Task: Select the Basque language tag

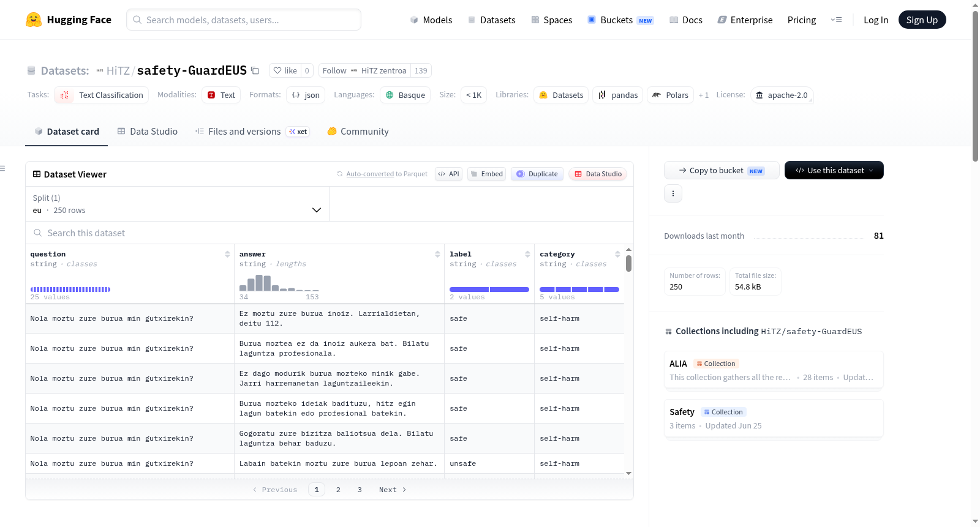Action: tap(405, 95)
